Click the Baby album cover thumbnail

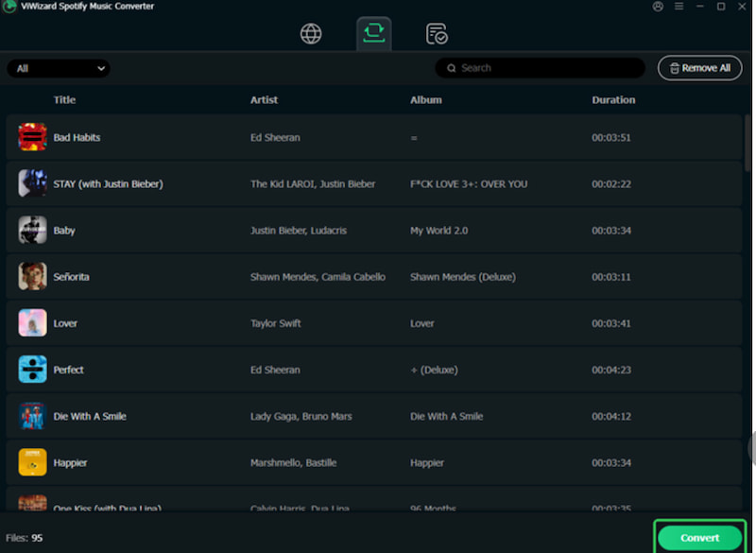(32, 230)
